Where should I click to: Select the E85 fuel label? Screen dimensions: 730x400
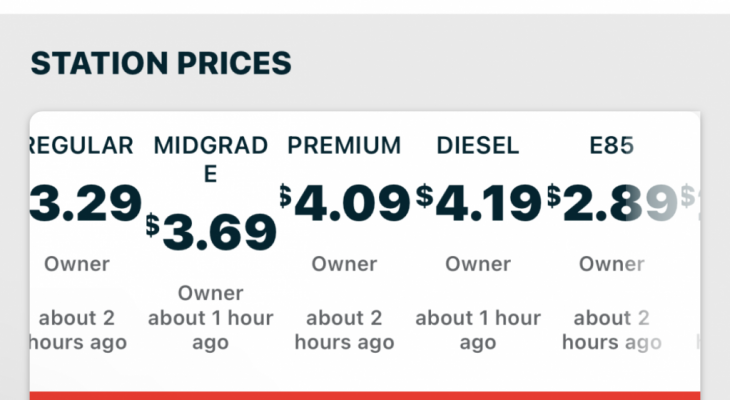611,145
